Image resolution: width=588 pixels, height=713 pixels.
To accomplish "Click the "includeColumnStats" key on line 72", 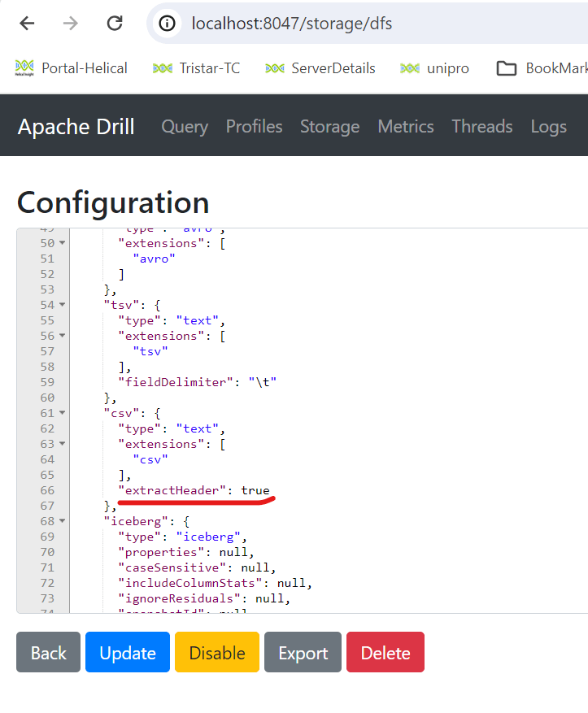I will coord(190,584).
